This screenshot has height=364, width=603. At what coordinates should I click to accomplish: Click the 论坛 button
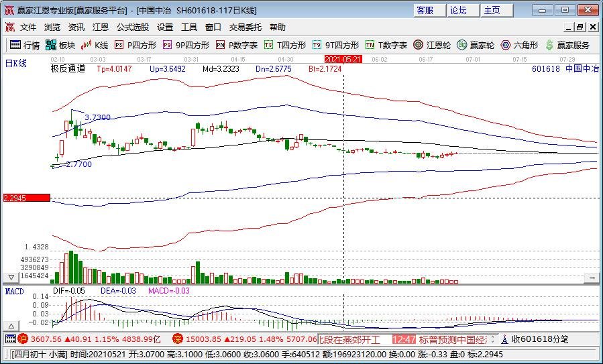pyautogui.click(x=463, y=10)
